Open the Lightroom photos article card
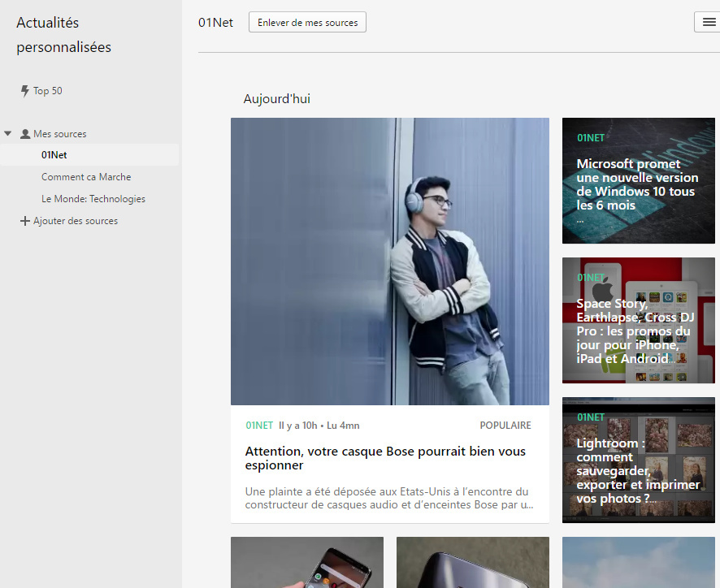The image size is (720, 588). tap(638, 460)
